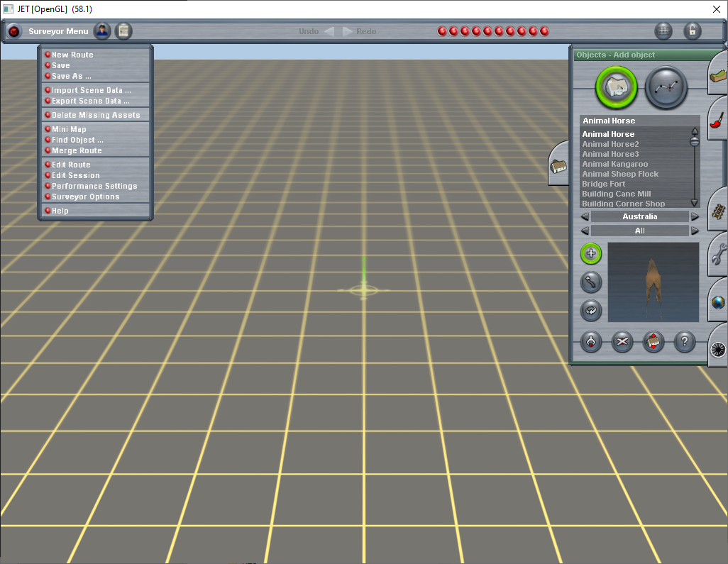728x564 pixels.
Task: Click the question mark help button
Action: (x=684, y=342)
